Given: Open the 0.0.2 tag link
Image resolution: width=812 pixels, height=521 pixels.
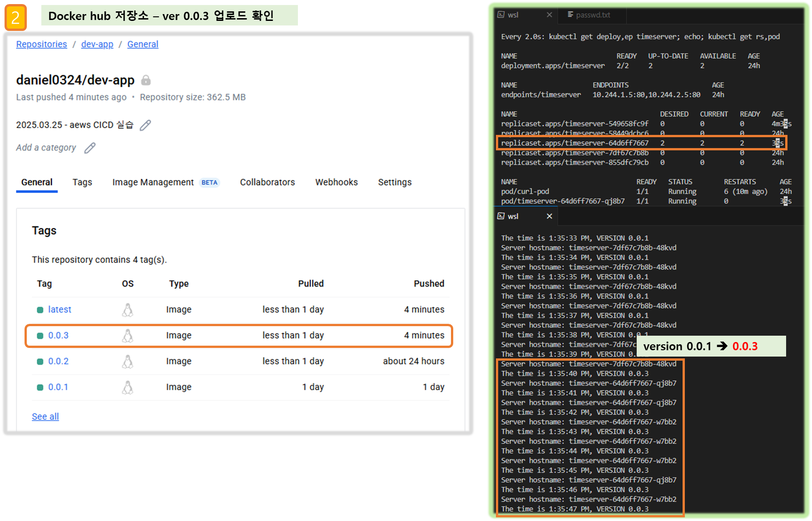Looking at the screenshot, I should 58,362.
